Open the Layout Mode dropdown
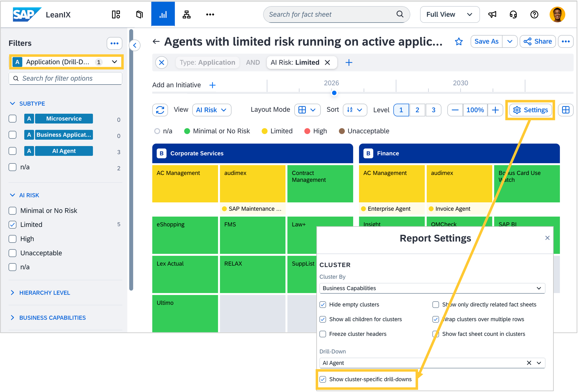 pyautogui.click(x=307, y=110)
